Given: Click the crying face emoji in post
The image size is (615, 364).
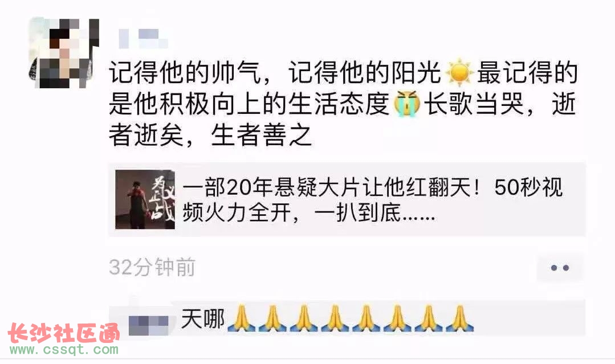Looking at the screenshot, I should click(x=406, y=104).
